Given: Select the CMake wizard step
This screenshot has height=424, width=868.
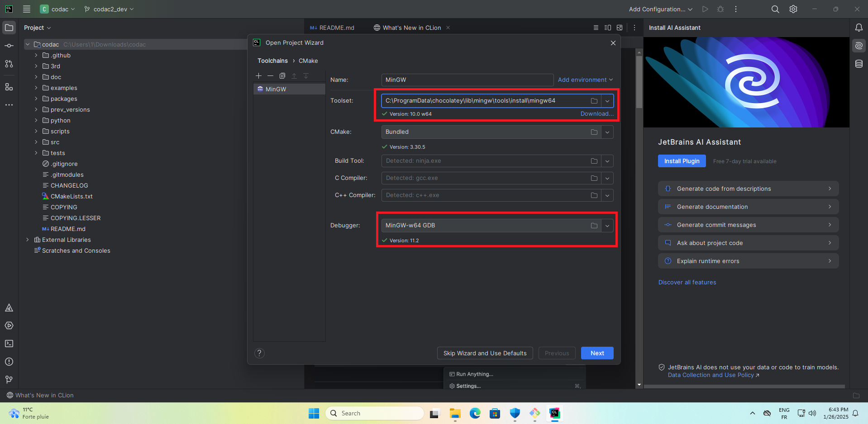Looking at the screenshot, I should coord(308,61).
